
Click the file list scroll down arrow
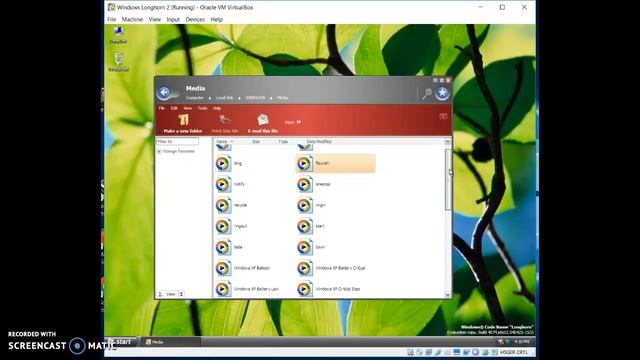pos(448,294)
